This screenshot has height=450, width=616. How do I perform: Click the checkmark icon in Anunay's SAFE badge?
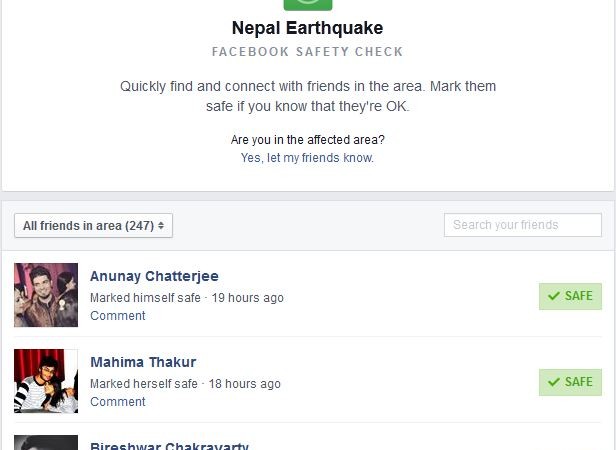pos(553,296)
